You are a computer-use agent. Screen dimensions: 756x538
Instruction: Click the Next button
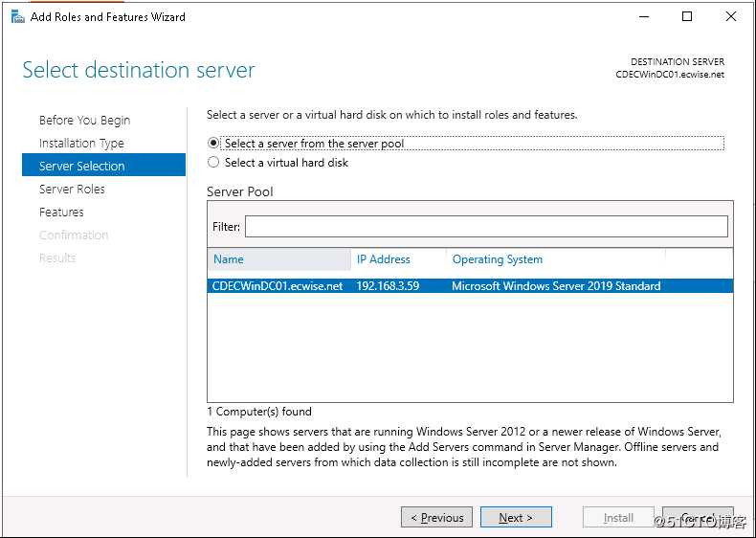[516, 518]
